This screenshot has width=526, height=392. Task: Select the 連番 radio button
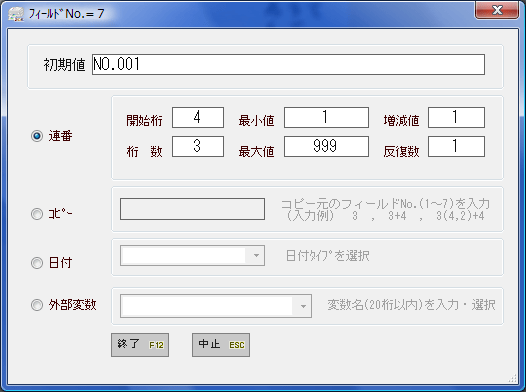tap(37, 136)
